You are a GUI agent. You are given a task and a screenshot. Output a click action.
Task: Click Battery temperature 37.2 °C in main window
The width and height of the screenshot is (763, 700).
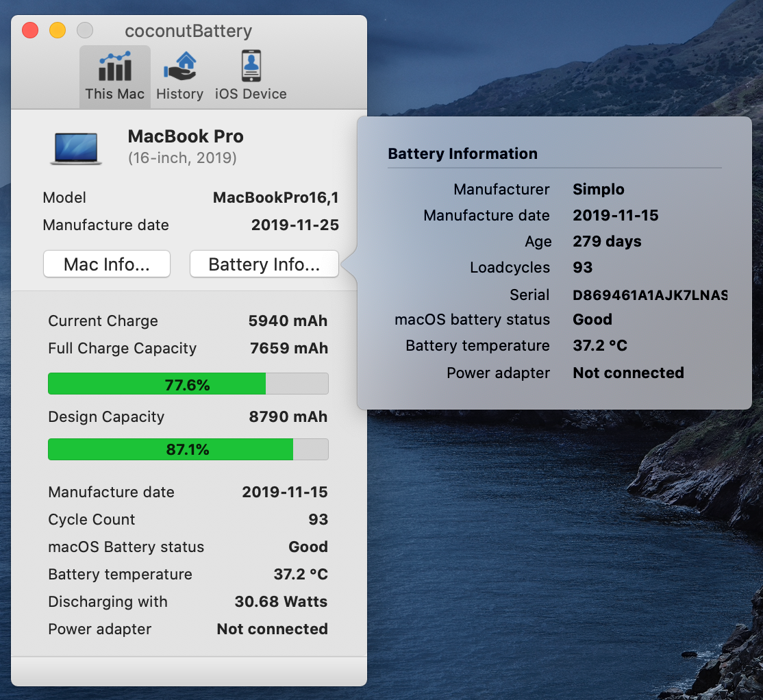[x=300, y=575]
